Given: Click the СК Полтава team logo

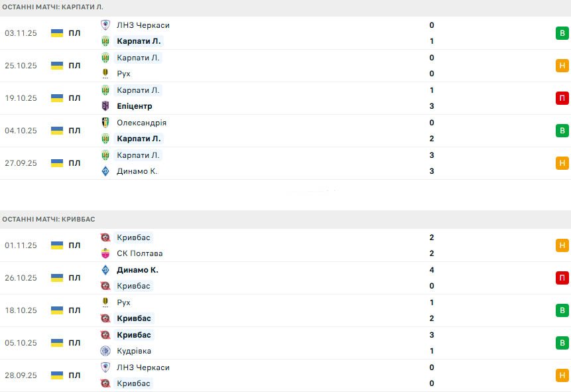Looking at the screenshot, I should click(x=105, y=253).
